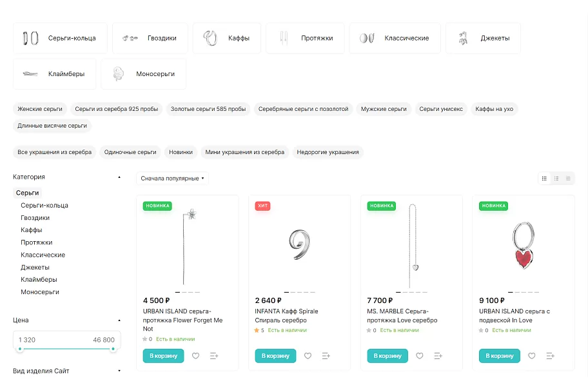The image size is (588, 392).
Task: Favorite the URBAN ISLAND In Love earring
Action: tap(532, 356)
